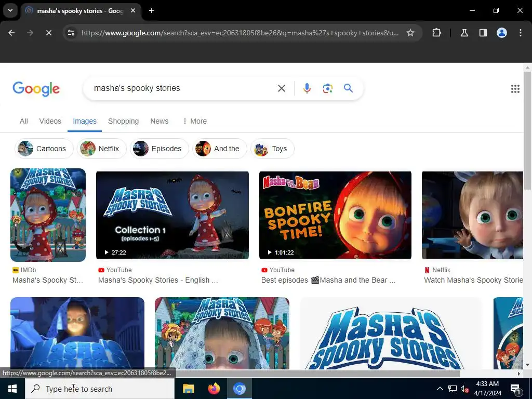Open File Explorer from the taskbar
532x399 pixels.
coord(188,389)
